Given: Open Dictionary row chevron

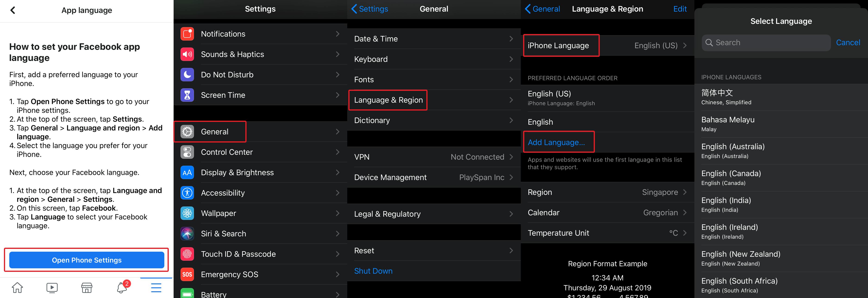Looking at the screenshot, I should click(x=511, y=120).
